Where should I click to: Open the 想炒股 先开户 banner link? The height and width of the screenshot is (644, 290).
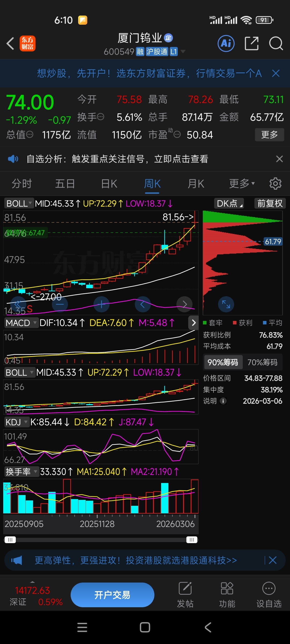point(149,73)
